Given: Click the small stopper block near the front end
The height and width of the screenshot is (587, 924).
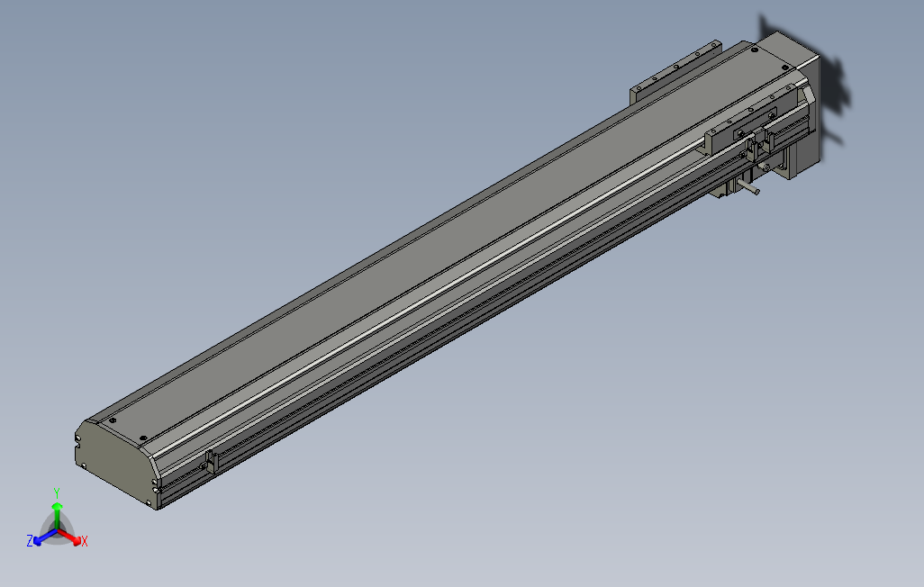Looking at the screenshot, I should (209, 461).
